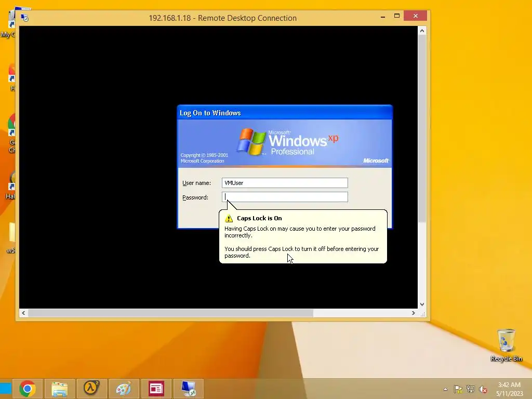Maximize the Remote Desktop Connection window
The image size is (532, 399).
point(396,16)
